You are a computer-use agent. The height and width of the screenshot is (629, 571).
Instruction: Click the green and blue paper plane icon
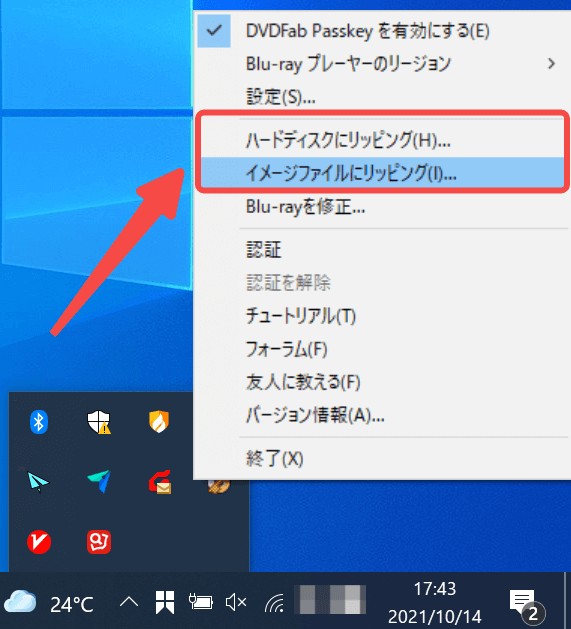click(99, 481)
